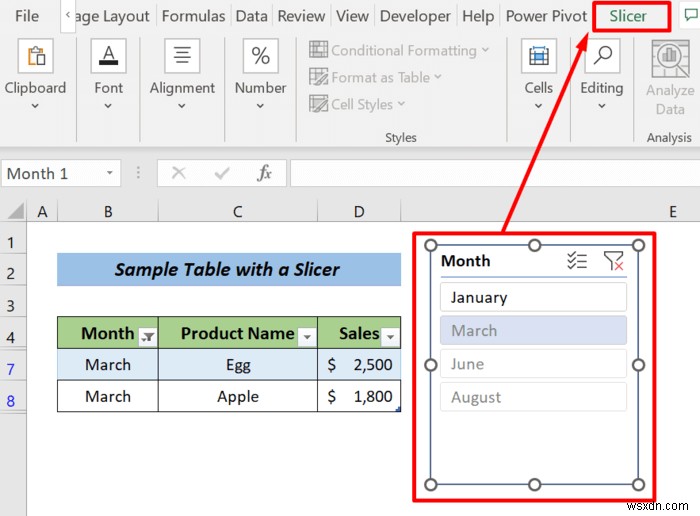The height and width of the screenshot is (516, 700).
Task: Open the Month column filter dropdown
Action: pyautogui.click(x=147, y=337)
